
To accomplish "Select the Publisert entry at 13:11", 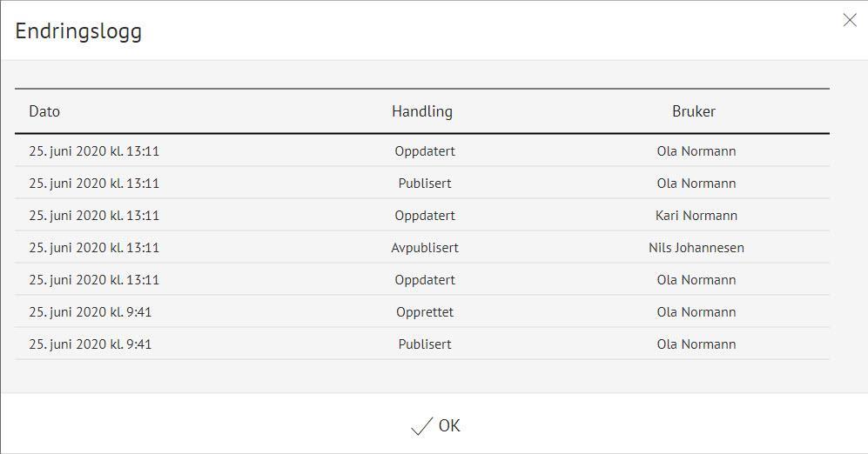I will point(425,184).
